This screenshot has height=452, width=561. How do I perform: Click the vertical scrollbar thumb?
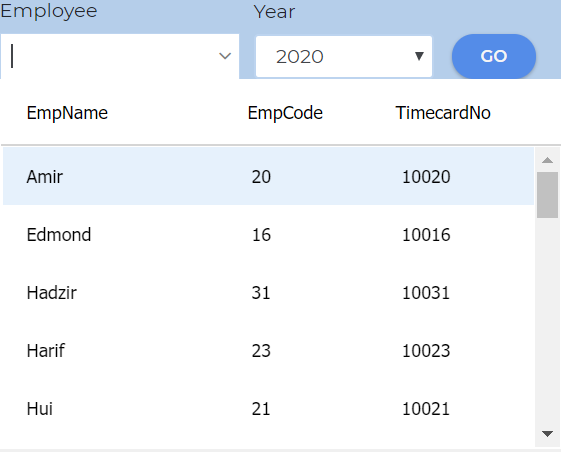[x=547, y=195]
